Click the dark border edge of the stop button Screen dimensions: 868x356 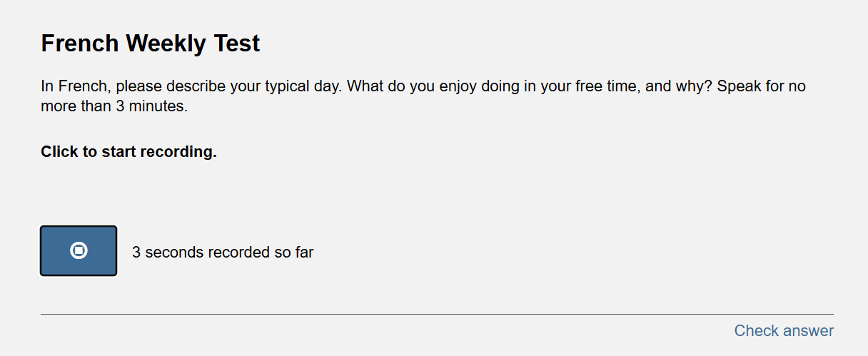(41, 250)
